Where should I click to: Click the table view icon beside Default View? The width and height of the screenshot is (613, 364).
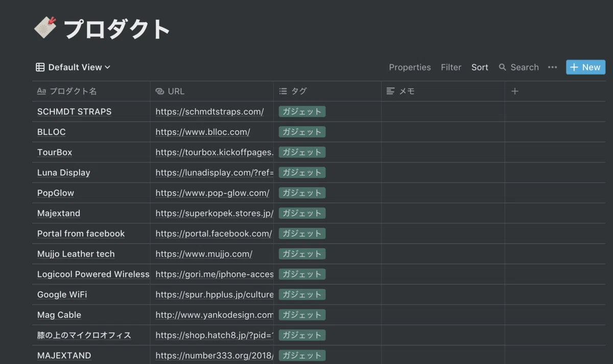pyautogui.click(x=40, y=67)
